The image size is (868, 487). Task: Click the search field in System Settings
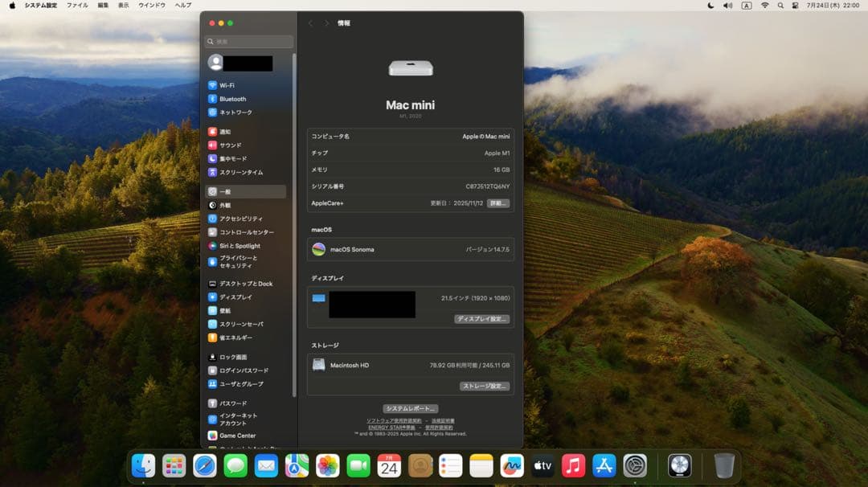pyautogui.click(x=248, y=39)
